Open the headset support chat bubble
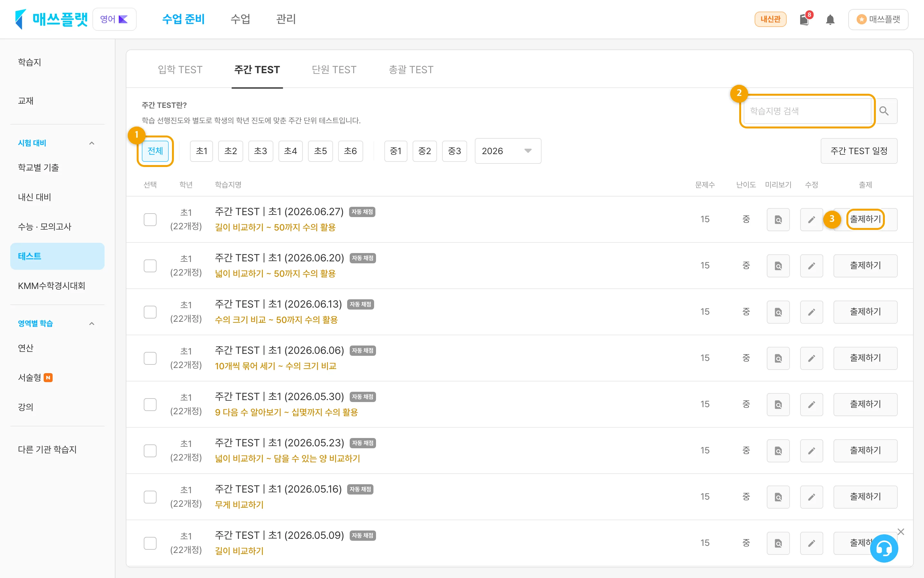 click(x=884, y=548)
